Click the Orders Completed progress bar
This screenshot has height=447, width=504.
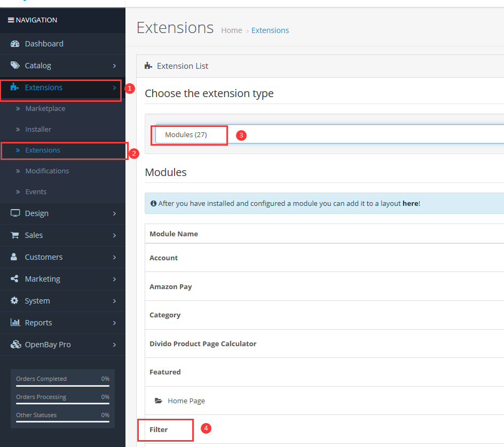coord(62,386)
